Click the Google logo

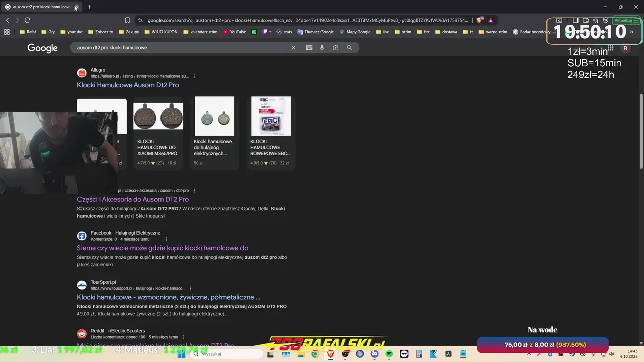pos(42,48)
